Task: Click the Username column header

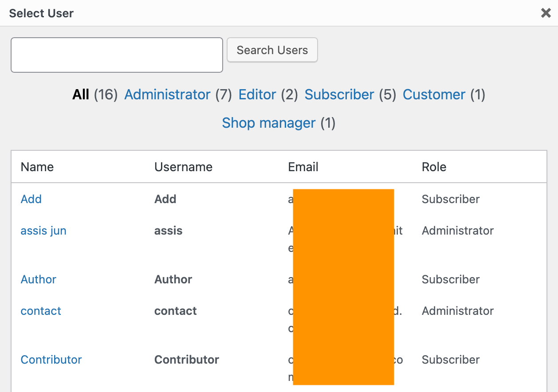Action: (x=183, y=167)
